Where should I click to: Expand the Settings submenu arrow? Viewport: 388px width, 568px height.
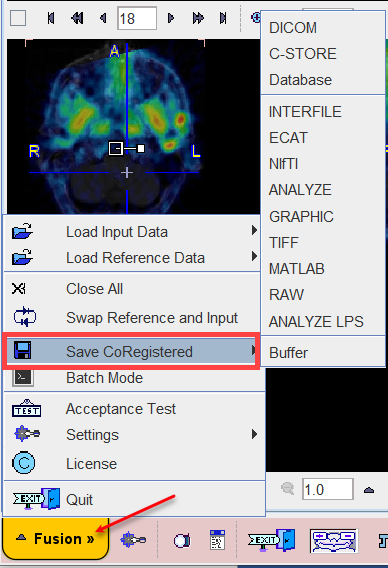[x=254, y=434]
